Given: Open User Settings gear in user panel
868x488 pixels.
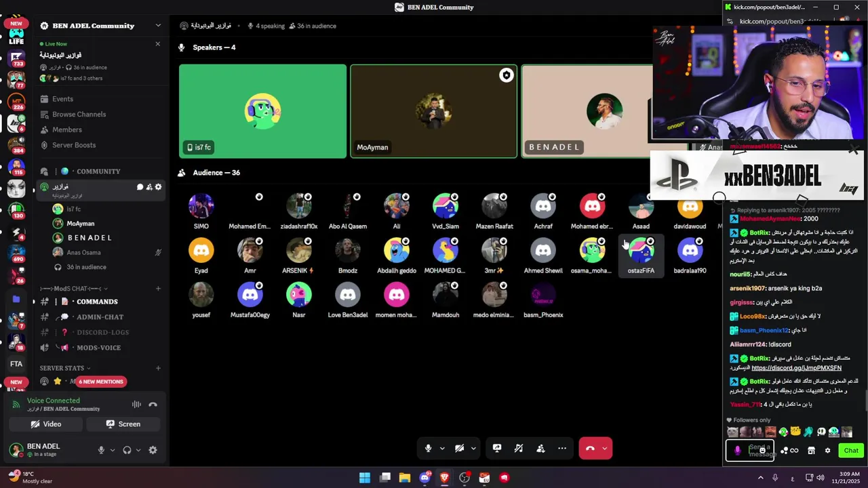Looking at the screenshot, I should coord(153,450).
